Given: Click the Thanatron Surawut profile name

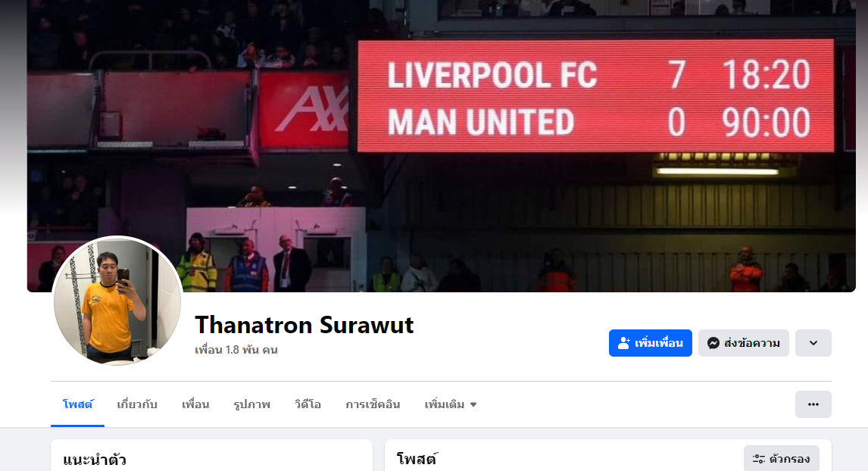Looking at the screenshot, I should pyautogui.click(x=304, y=325).
